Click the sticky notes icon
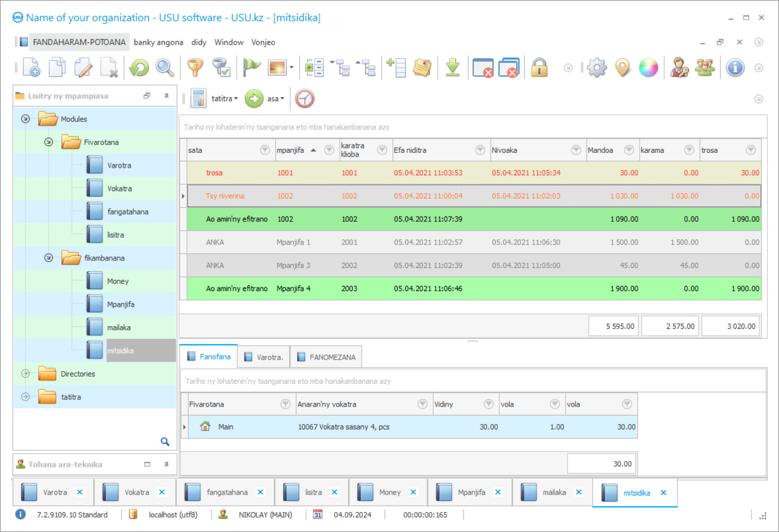The image size is (779, 532). [x=422, y=67]
